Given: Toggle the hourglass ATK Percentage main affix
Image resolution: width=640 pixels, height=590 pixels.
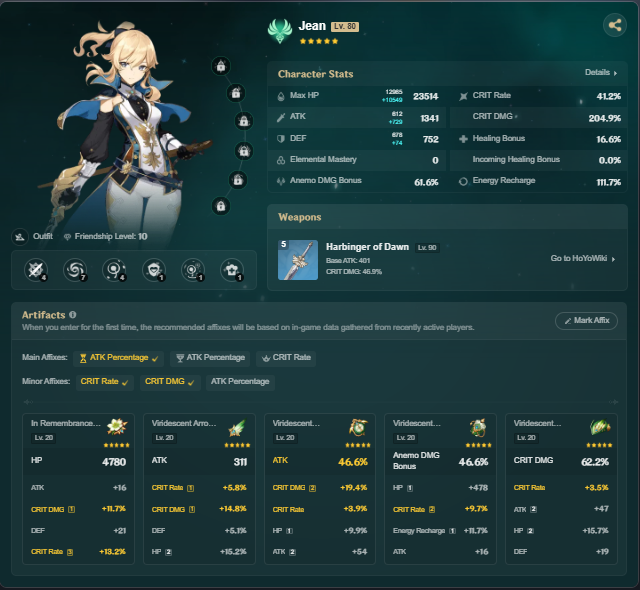Looking at the screenshot, I should coord(118,358).
